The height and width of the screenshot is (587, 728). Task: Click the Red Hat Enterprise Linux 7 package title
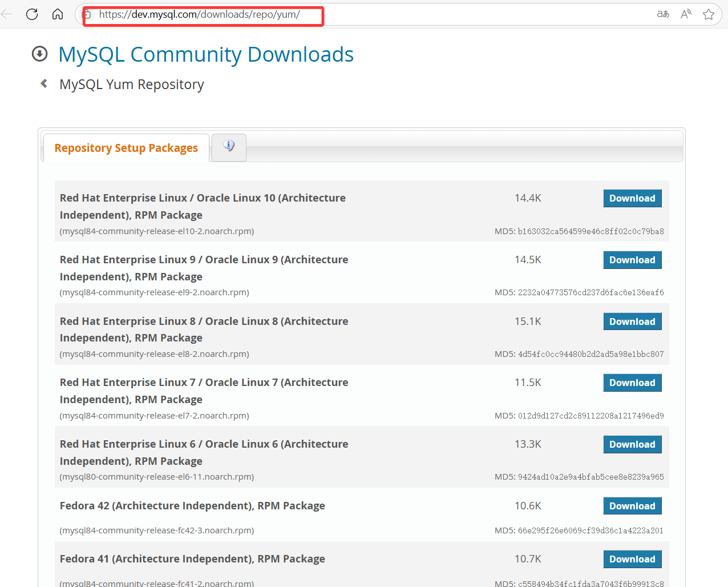pyautogui.click(x=204, y=391)
